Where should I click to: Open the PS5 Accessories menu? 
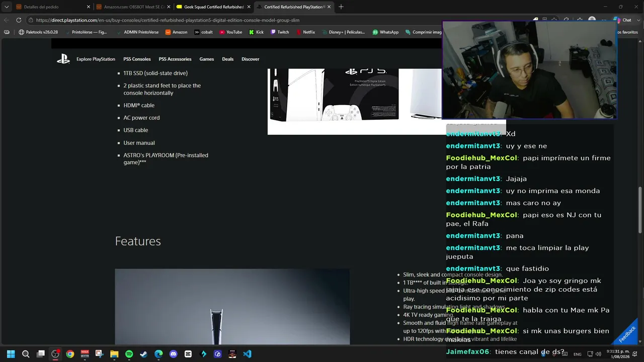coord(175,59)
